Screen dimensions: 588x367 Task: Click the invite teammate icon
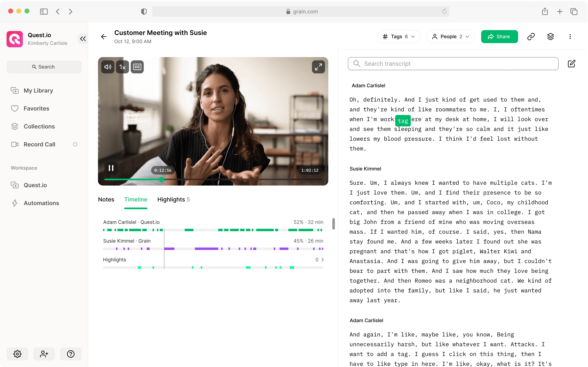[x=44, y=354]
